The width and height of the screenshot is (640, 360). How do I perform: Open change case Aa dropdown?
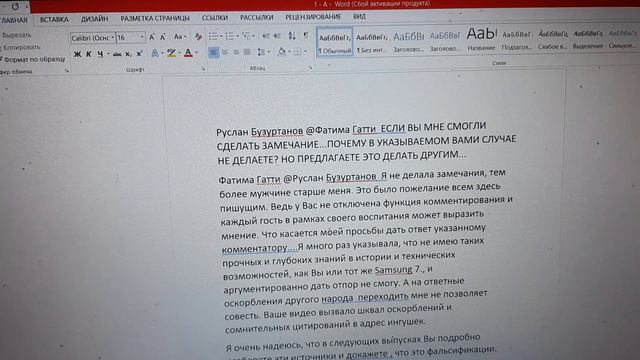point(180,37)
